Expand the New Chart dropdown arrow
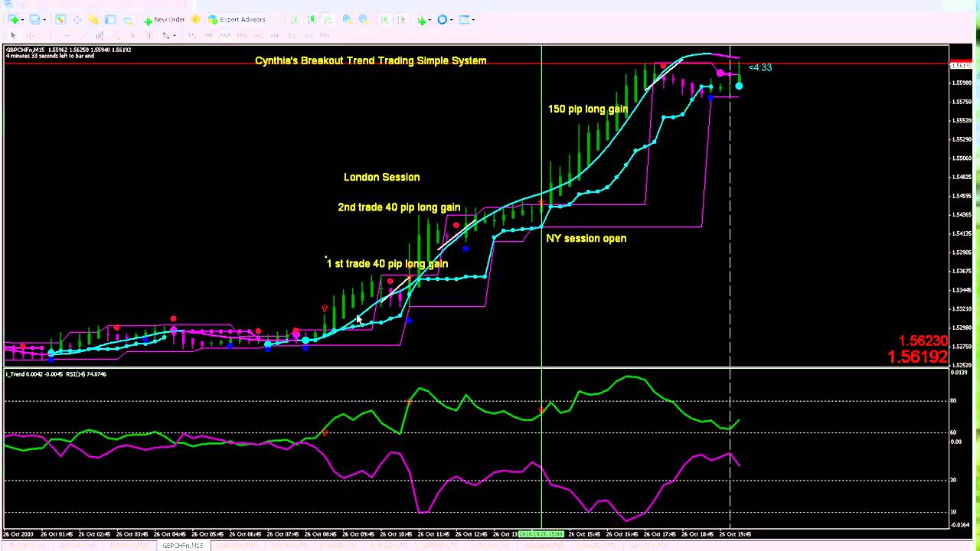The width and height of the screenshot is (980, 551). 23,20
